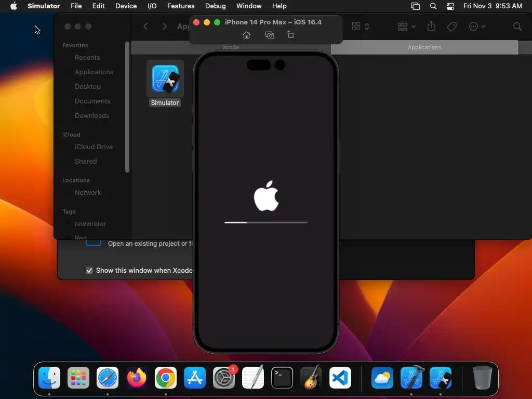Click the Finder Share icon
Image resolution: width=532 pixels, height=399 pixels.
431,26
